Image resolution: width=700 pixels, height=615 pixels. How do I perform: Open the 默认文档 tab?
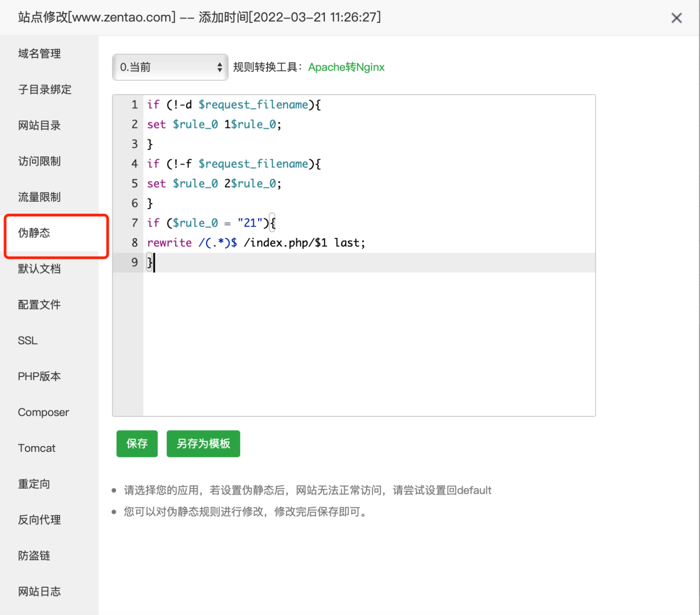(x=39, y=269)
